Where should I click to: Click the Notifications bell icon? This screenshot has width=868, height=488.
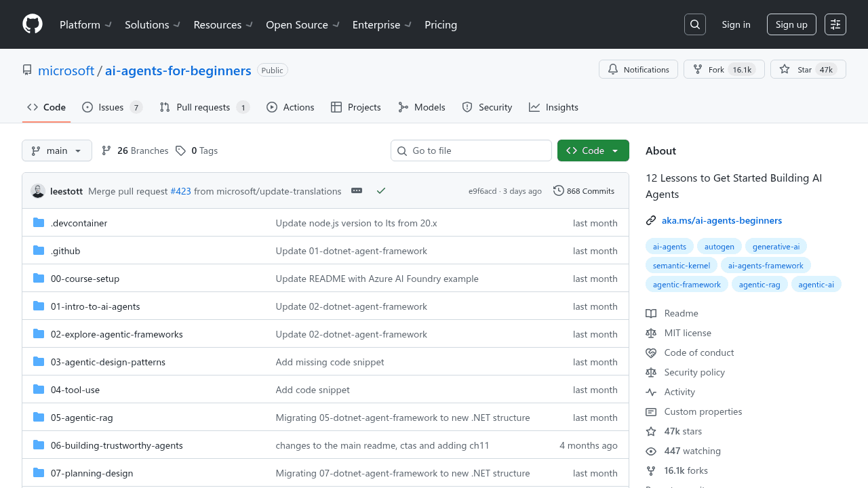click(x=612, y=69)
